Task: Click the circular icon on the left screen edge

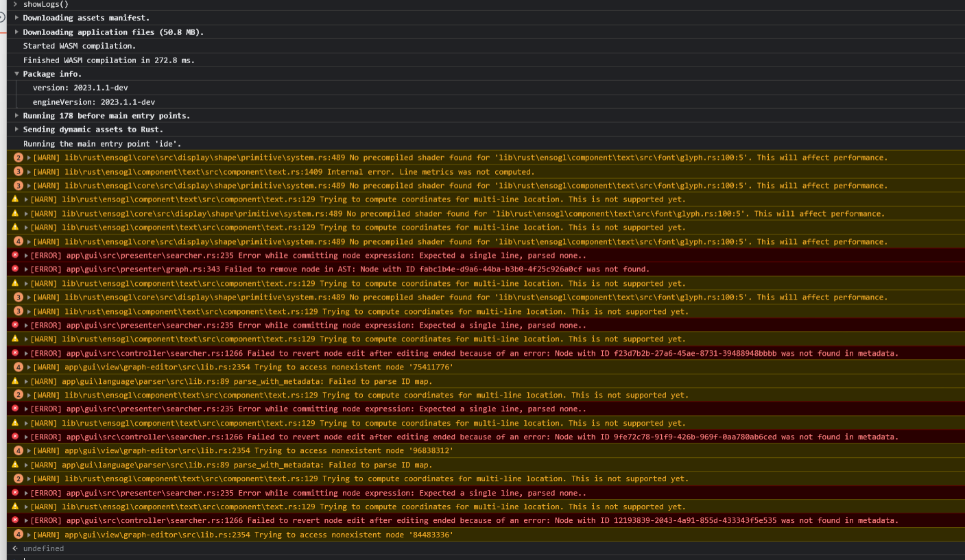Action: coord(3,18)
